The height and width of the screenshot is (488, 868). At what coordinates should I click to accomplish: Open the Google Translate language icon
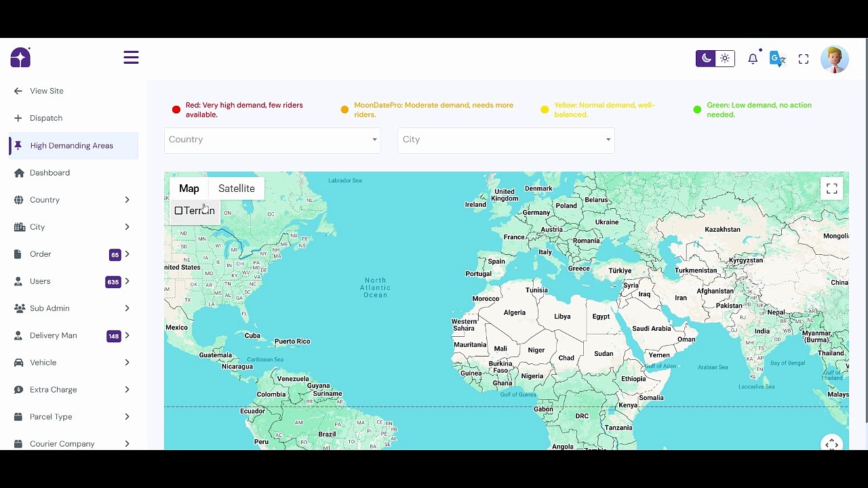point(778,59)
